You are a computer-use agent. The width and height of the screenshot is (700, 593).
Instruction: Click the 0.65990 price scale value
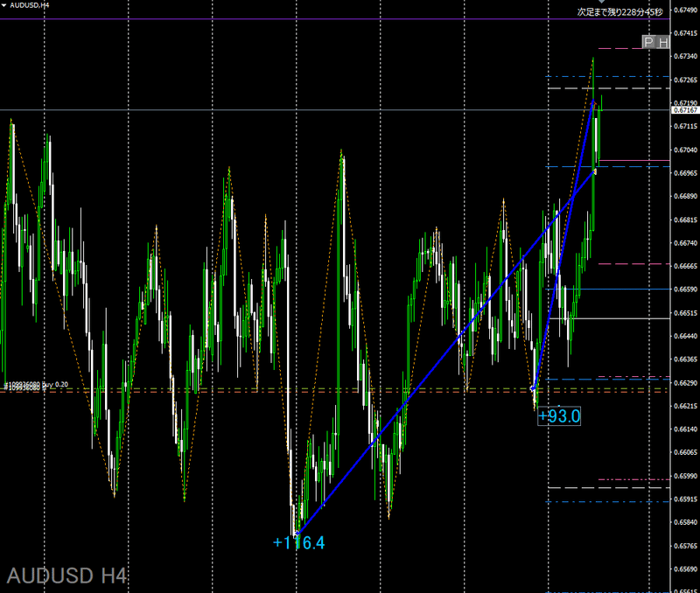(685, 476)
